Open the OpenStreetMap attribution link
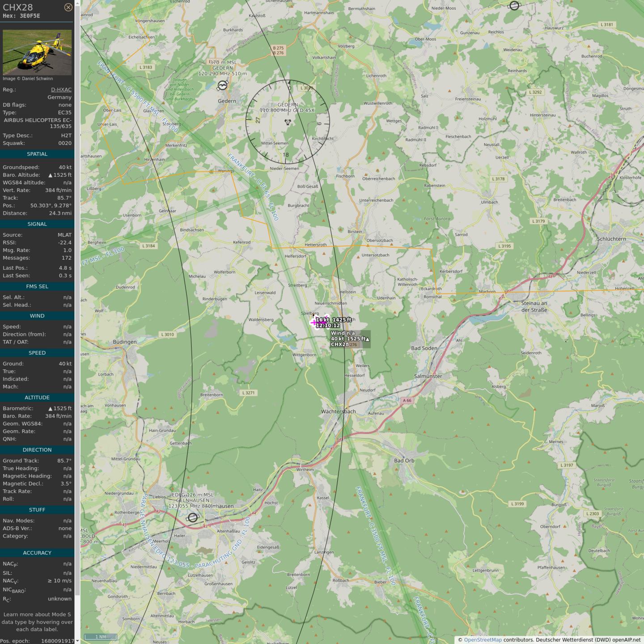The image size is (644, 644). [x=483, y=640]
